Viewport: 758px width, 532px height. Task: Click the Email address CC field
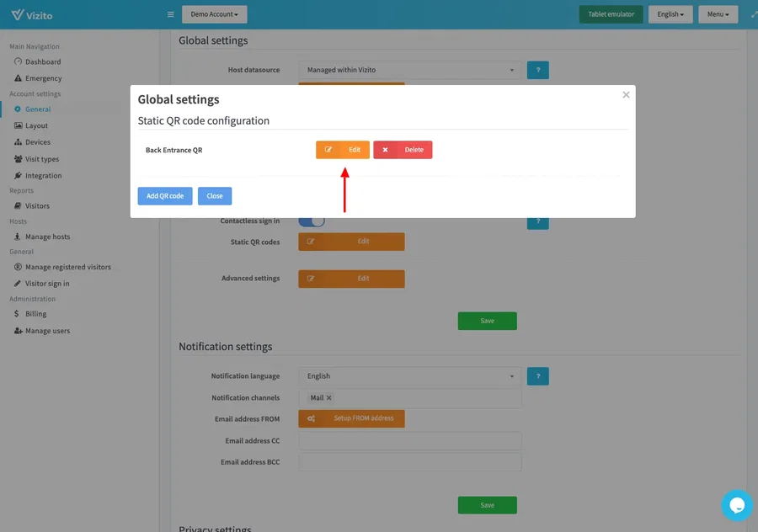coord(409,441)
